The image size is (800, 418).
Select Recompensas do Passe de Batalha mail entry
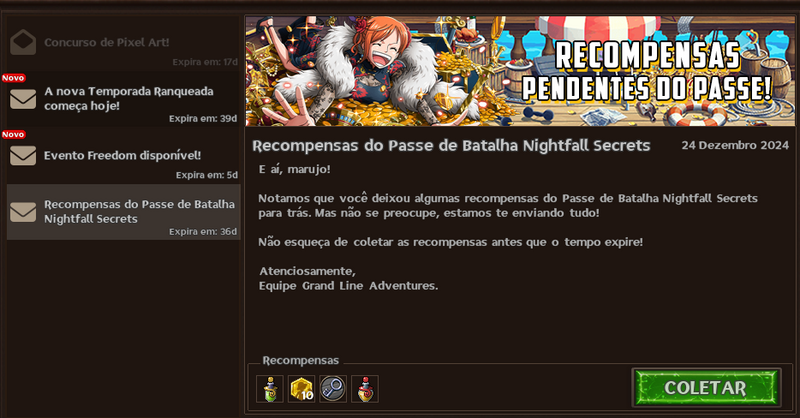[123, 212]
